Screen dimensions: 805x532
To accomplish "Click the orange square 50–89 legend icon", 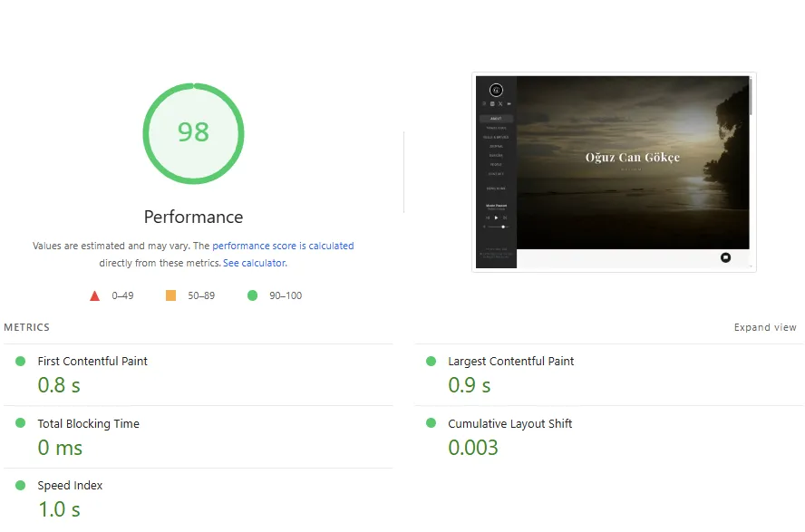I will (170, 295).
